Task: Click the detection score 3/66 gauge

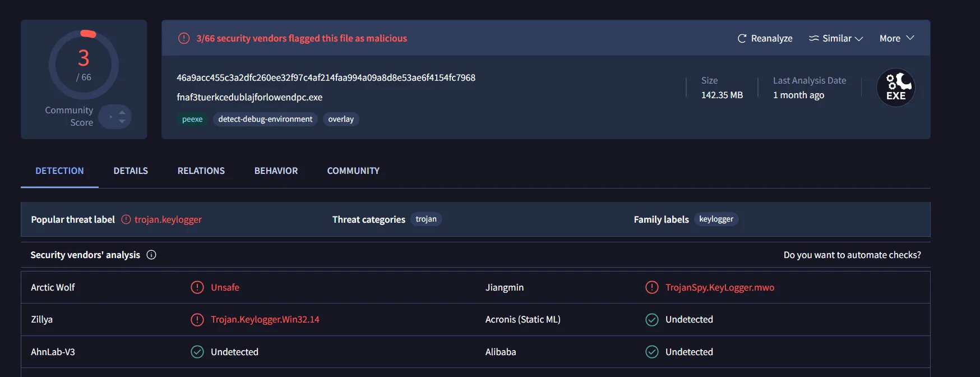Action: click(84, 65)
